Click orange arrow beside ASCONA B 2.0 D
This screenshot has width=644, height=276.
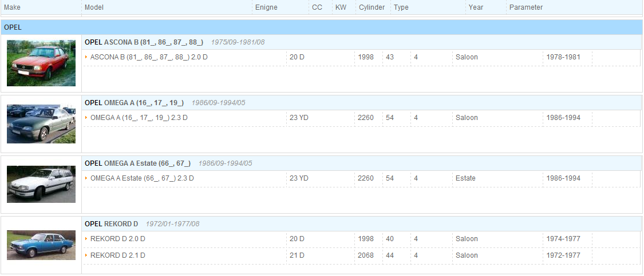pos(86,57)
